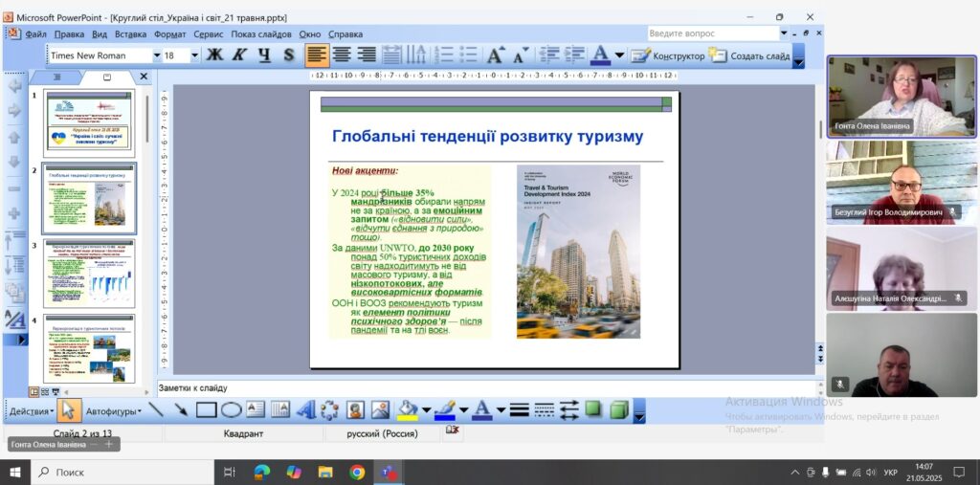Click the Increase Font Size icon
Image resolution: width=980 pixels, height=485 pixels.
point(495,55)
